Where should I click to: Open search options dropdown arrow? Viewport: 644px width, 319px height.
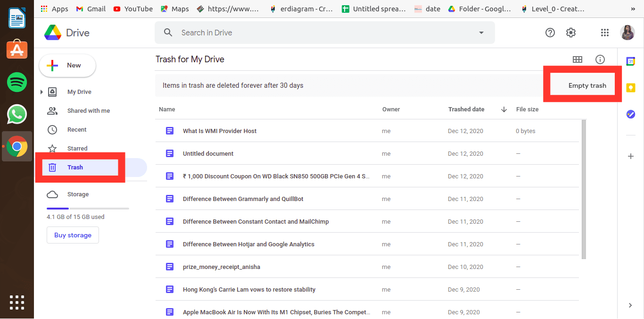click(x=481, y=33)
